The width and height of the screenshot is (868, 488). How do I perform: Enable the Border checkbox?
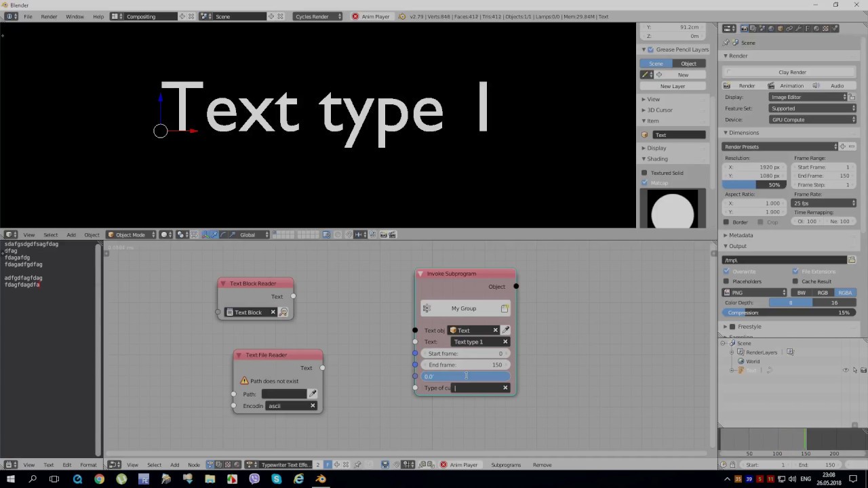click(726, 222)
